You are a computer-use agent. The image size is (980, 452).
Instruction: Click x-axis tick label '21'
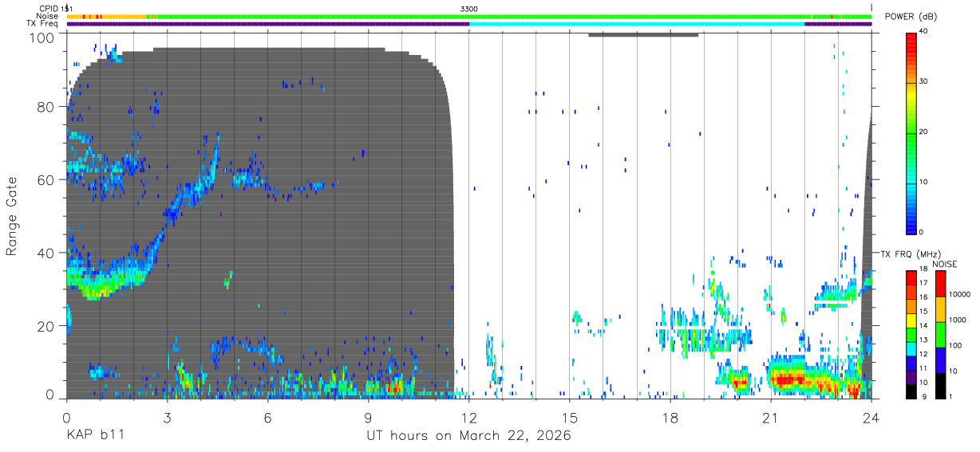coord(770,417)
